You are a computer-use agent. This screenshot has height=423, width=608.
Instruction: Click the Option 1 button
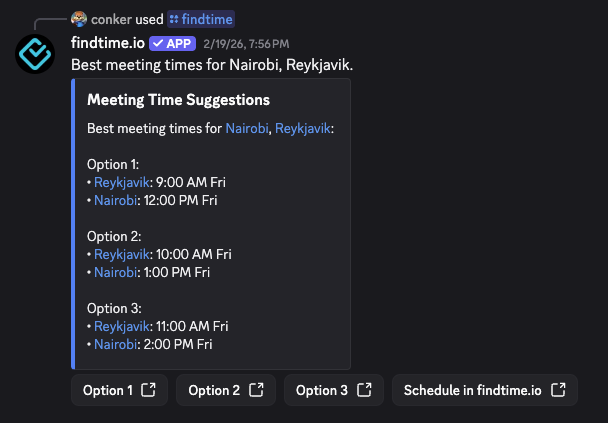click(x=119, y=390)
